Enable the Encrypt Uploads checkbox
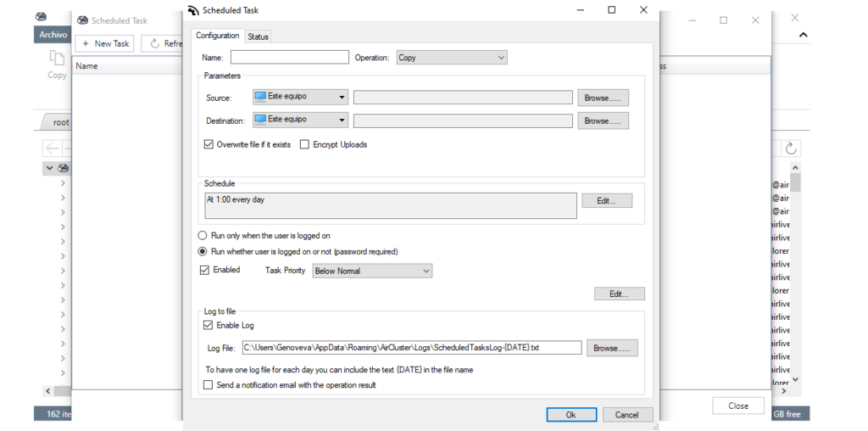This screenshot has width=868, height=431. (305, 145)
